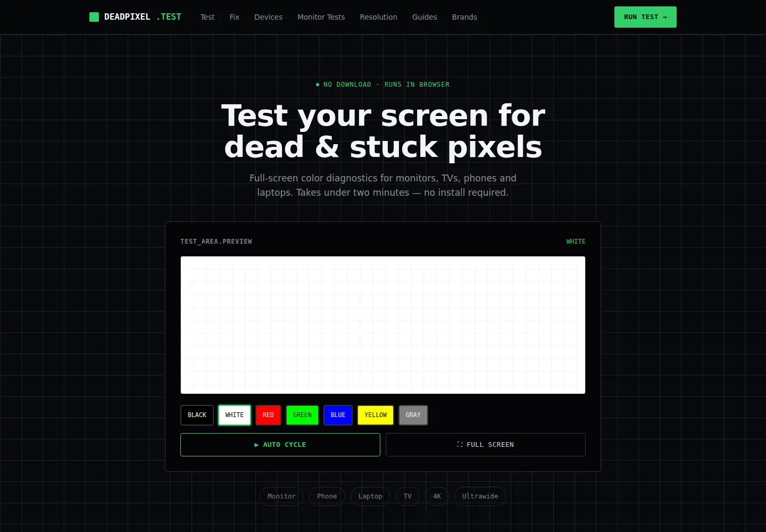Select the Red test color
The height and width of the screenshot is (532, 766).
268,415
